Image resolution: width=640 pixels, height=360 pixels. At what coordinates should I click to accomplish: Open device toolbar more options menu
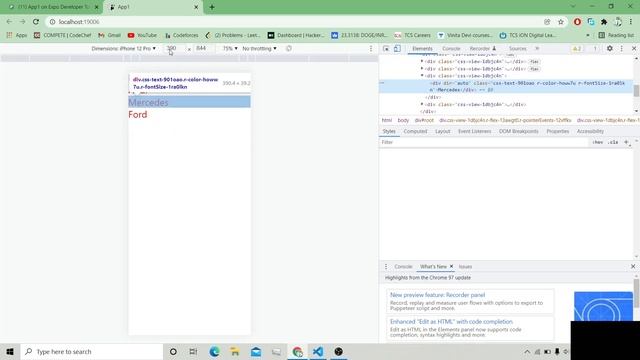pos(371,48)
